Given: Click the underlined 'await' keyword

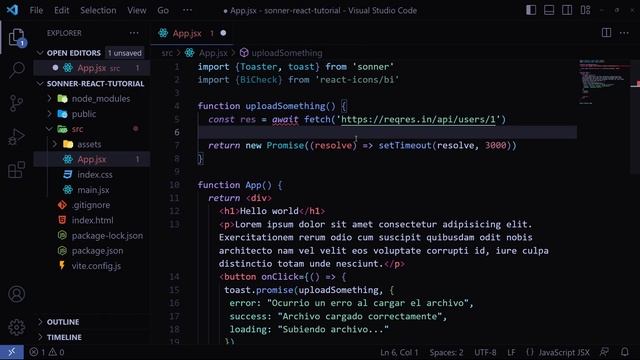Looking at the screenshot, I should pyautogui.click(x=285, y=119).
